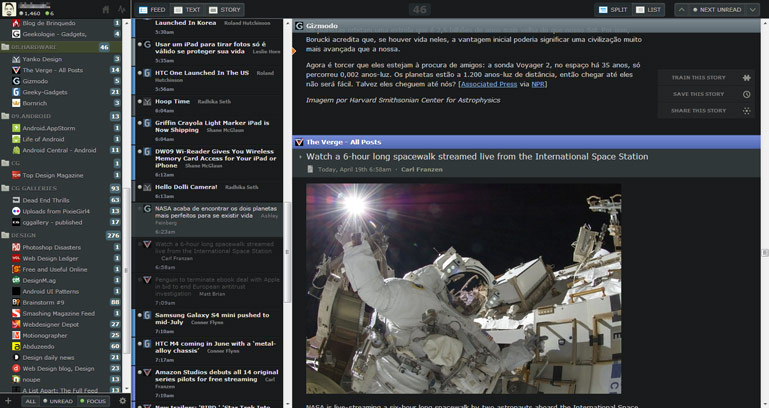769x408 pixels.
Task: Open the settings gear in sidebar footer
Action: pyautogui.click(x=123, y=401)
